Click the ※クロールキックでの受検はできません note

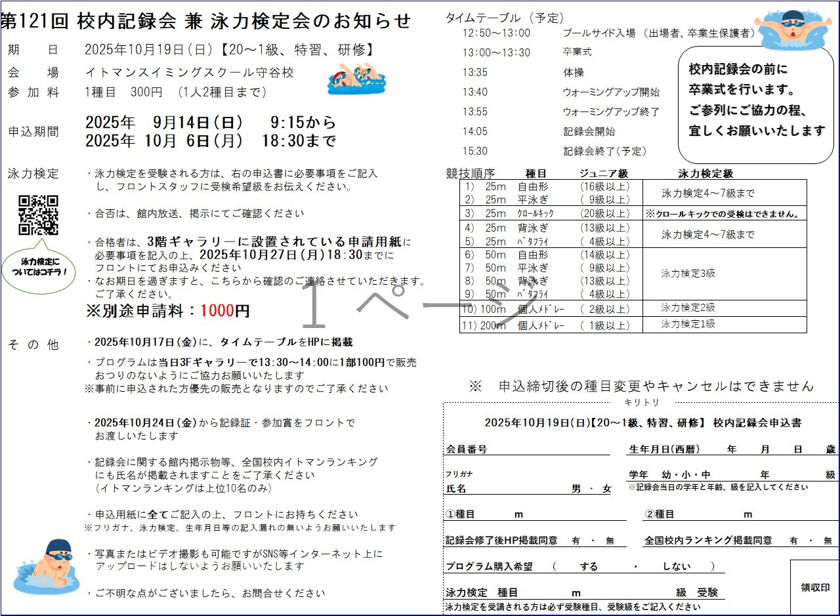coord(723,214)
